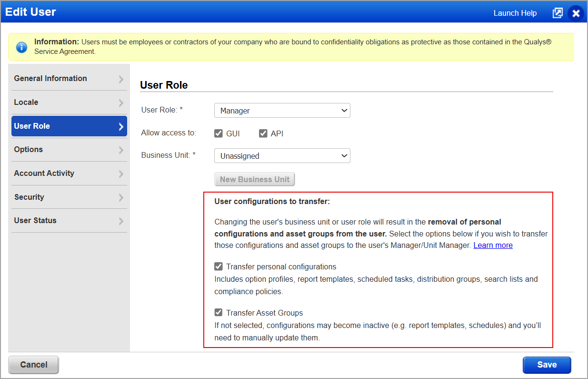
Task: Click the chevron beside Account Activity
Action: pyautogui.click(x=121, y=173)
